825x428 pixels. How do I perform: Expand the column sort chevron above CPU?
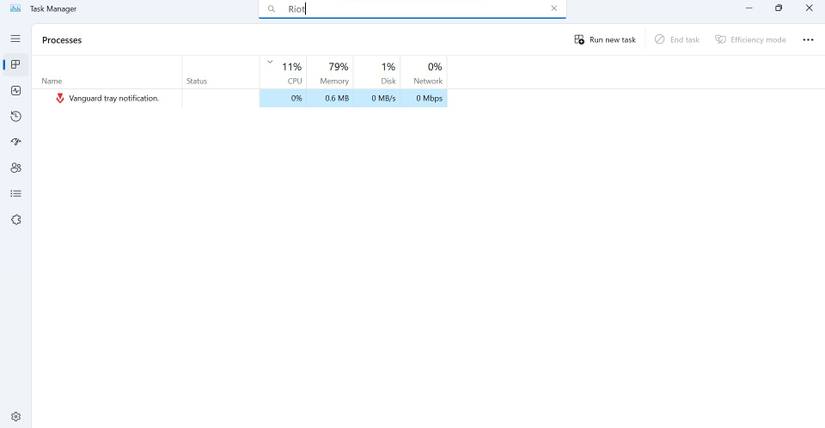coord(270,62)
